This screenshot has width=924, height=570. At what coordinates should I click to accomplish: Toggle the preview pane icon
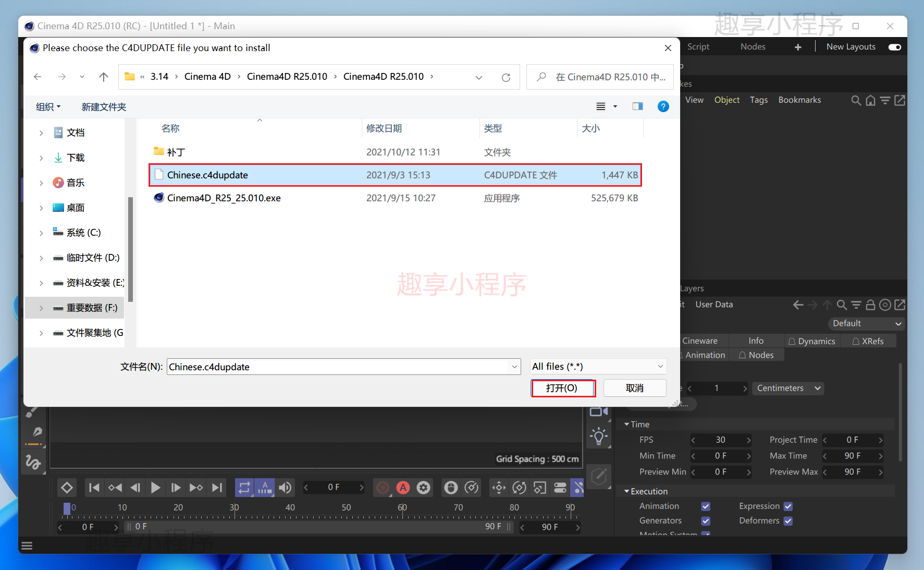(637, 106)
